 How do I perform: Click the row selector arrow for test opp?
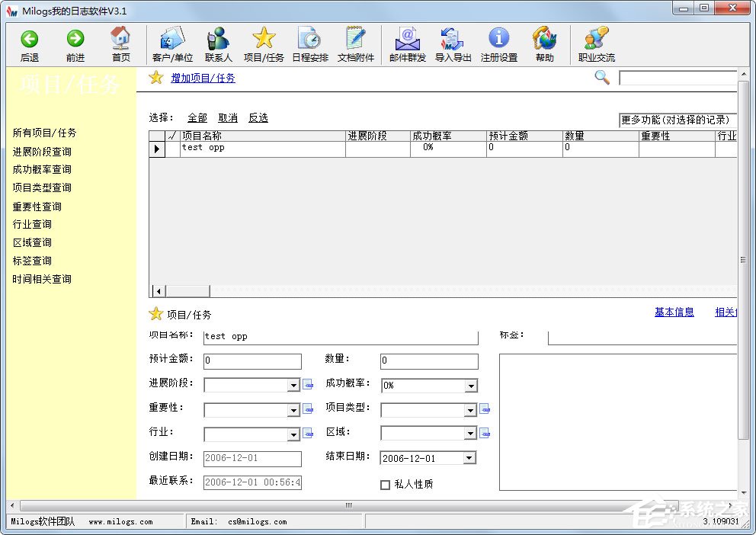pyautogui.click(x=157, y=149)
